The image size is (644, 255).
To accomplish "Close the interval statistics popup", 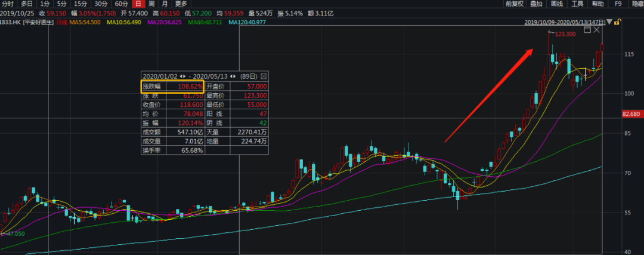I will click(264, 76).
